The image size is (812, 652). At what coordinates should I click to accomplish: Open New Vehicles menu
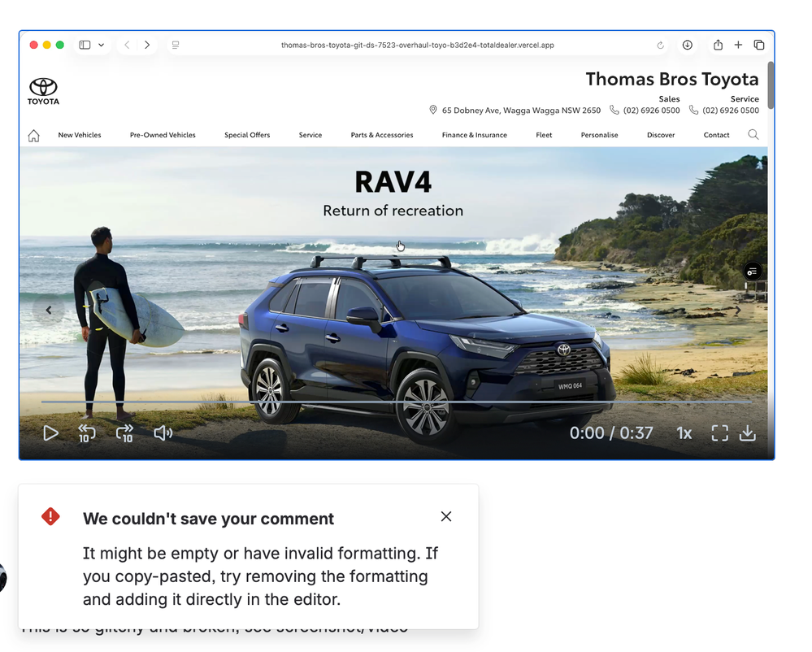pyautogui.click(x=80, y=135)
